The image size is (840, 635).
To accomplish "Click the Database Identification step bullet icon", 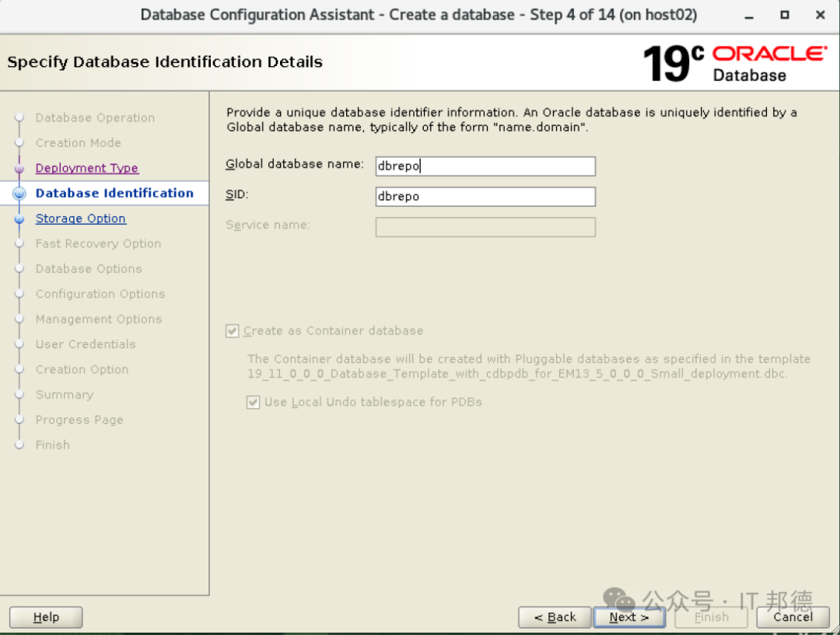I will [x=19, y=194].
